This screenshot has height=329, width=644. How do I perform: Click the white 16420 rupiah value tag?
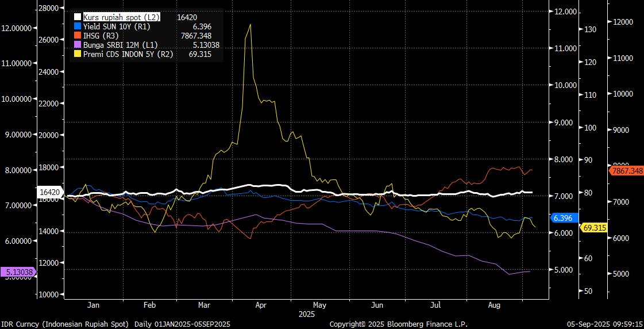[49, 191]
